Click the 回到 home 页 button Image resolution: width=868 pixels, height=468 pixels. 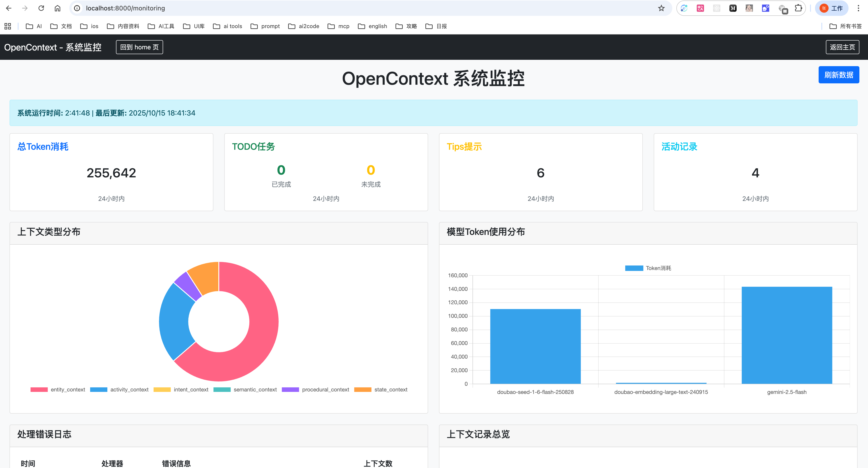point(139,47)
